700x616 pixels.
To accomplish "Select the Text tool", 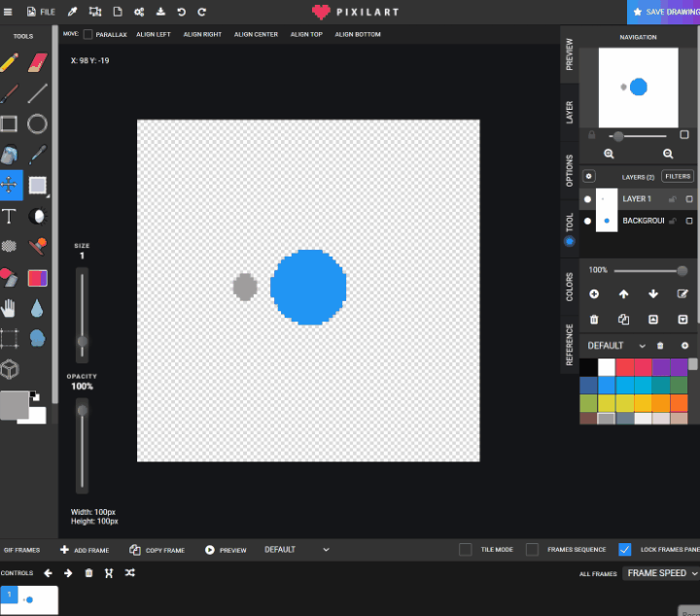I will [x=10, y=217].
